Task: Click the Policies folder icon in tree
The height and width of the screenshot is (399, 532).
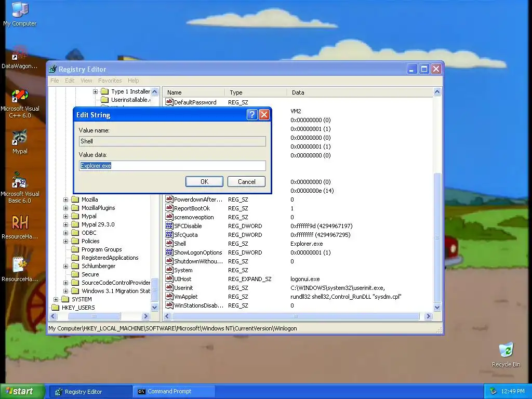Action: point(75,241)
